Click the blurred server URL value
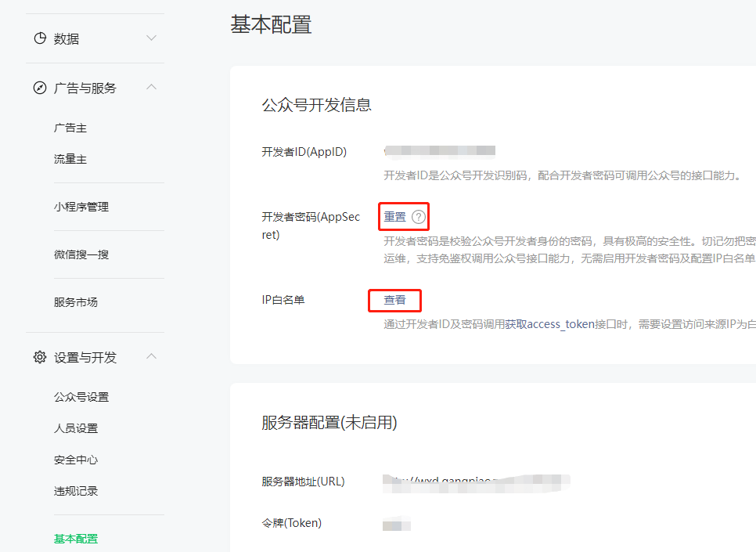Viewport: 756px width, 552px height. (x=477, y=483)
